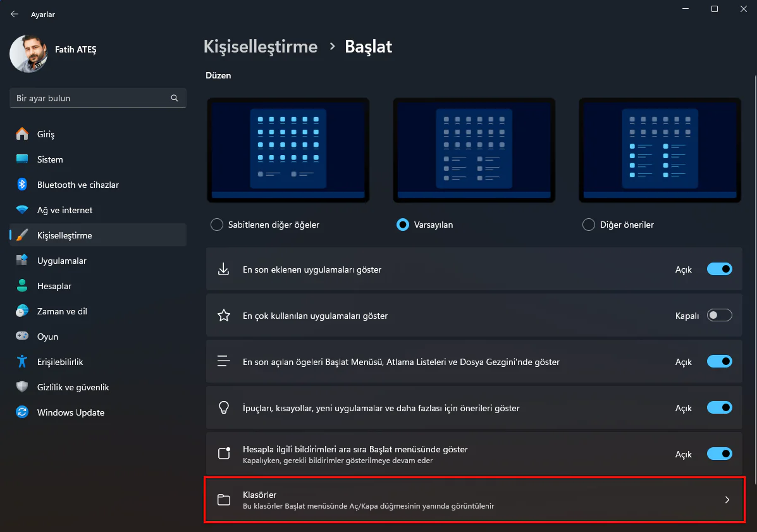Select the 'Sabitlenen diğer öğeler' layout option
The image size is (757, 532).
pos(217,225)
